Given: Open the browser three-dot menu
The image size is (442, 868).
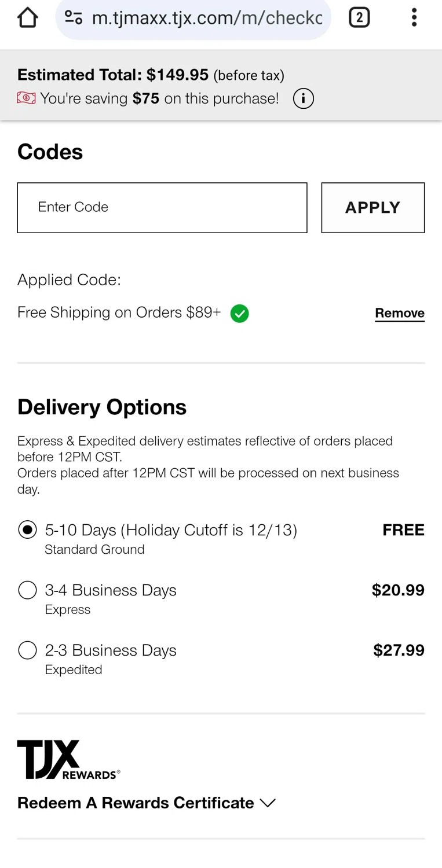Looking at the screenshot, I should click(414, 18).
